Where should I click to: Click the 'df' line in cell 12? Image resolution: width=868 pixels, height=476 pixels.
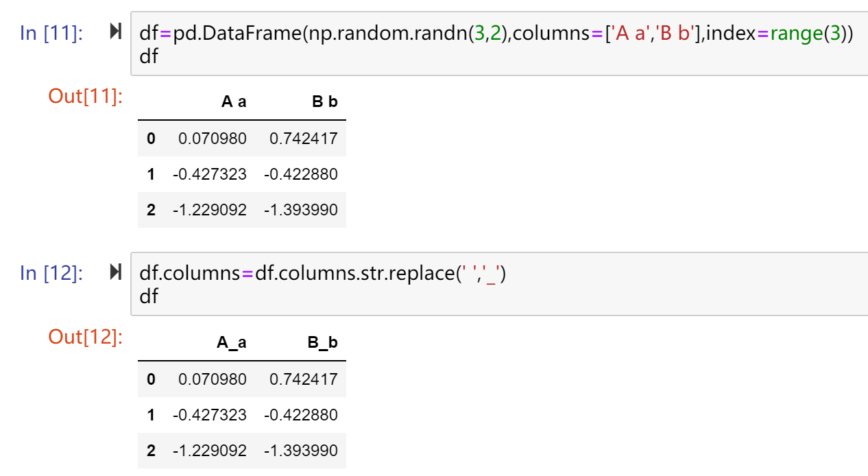[149, 297]
